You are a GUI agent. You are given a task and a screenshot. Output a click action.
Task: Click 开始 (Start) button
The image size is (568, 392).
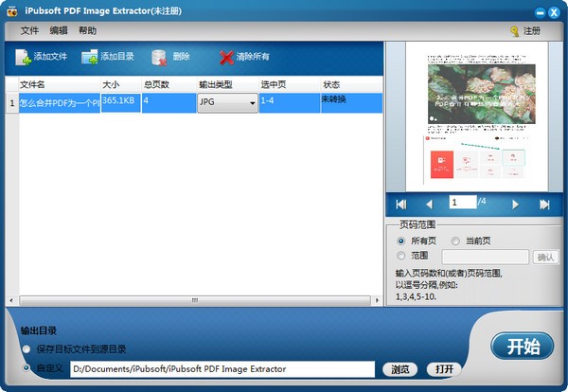coord(523,346)
